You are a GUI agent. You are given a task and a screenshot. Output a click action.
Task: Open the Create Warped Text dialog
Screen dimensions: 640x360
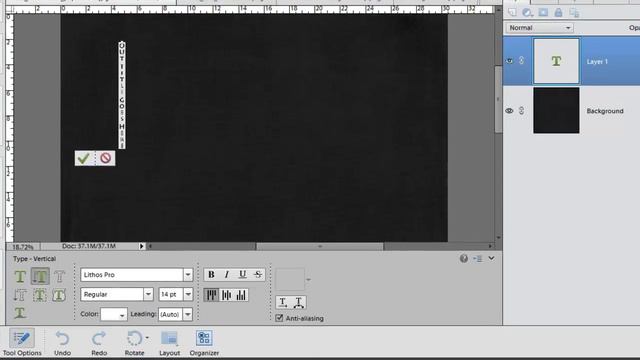point(298,302)
